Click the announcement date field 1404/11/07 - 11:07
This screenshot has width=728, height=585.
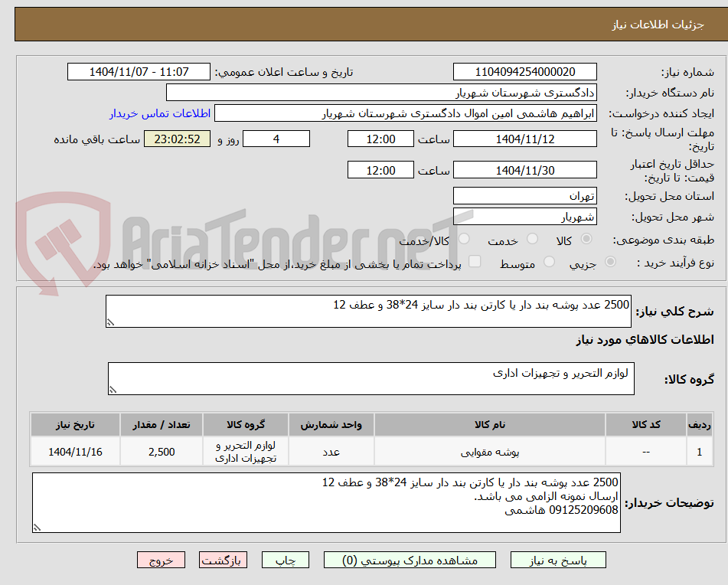click(x=139, y=72)
